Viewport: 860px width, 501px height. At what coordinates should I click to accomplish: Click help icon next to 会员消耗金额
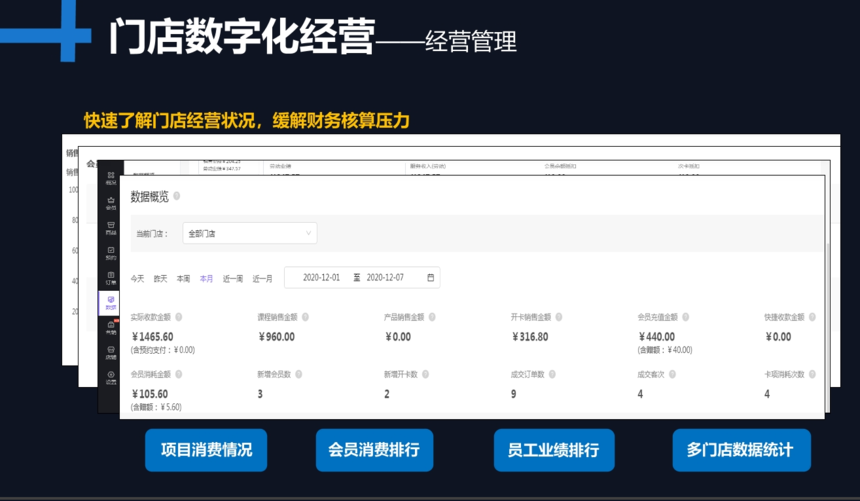179,374
